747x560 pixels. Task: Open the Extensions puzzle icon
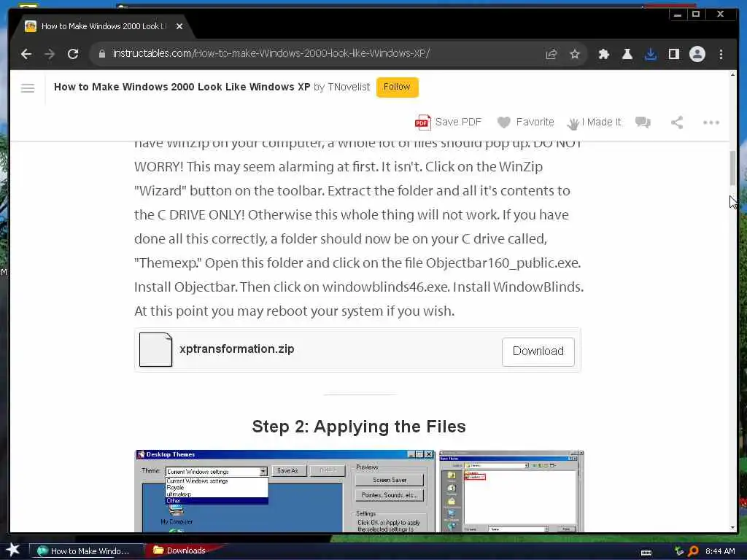tap(603, 54)
